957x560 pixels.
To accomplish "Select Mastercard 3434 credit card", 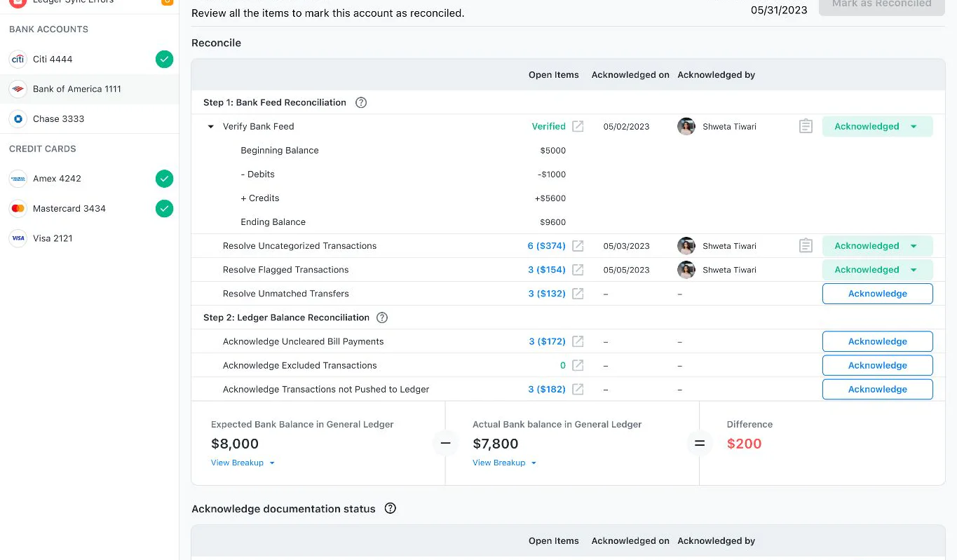I will click(x=90, y=209).
